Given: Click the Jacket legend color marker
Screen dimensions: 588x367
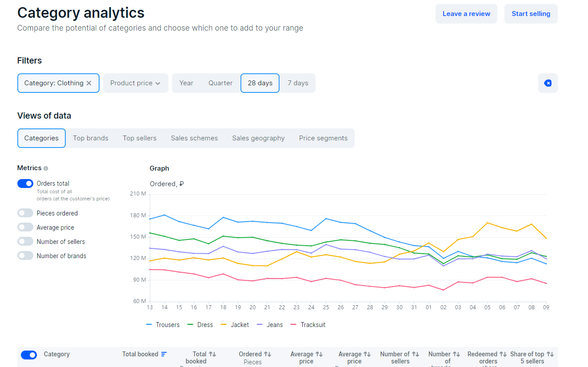Looking at the screenshot, I should click(x=224, y=325).
